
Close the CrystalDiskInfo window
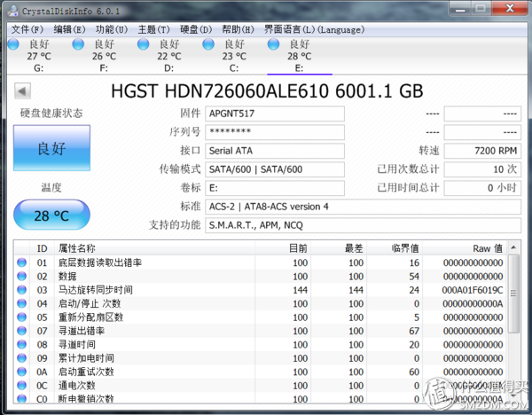[x=510, y=8]
